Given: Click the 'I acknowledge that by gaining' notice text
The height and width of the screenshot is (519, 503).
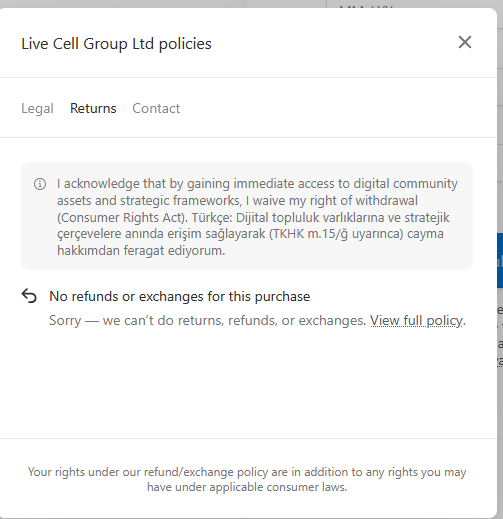Looking at the screenshot, I should [x=257, y=217].
